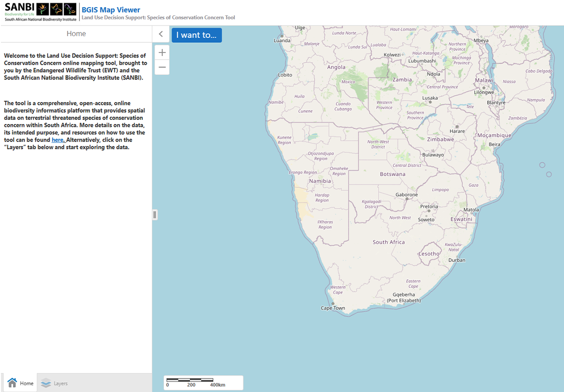Select the Home tab at panel bottom
Image resolution: width=564 pixels, height=392 pixels.
(20, 383)
